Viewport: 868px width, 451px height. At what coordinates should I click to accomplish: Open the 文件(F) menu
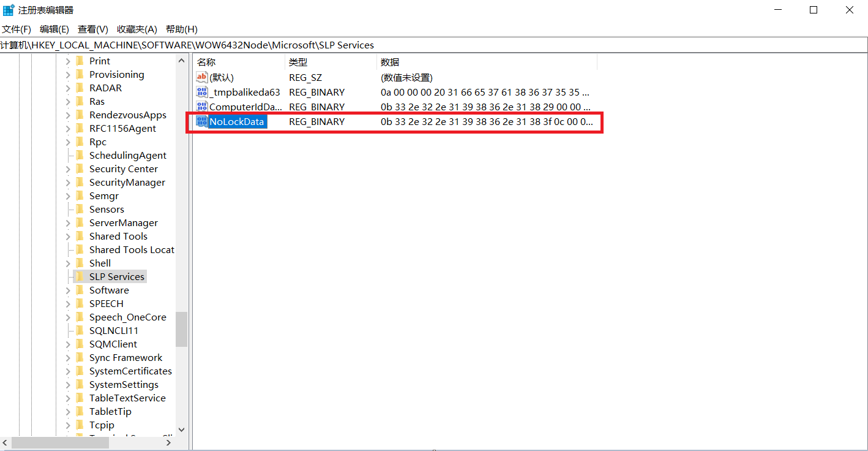pos(17,29)
